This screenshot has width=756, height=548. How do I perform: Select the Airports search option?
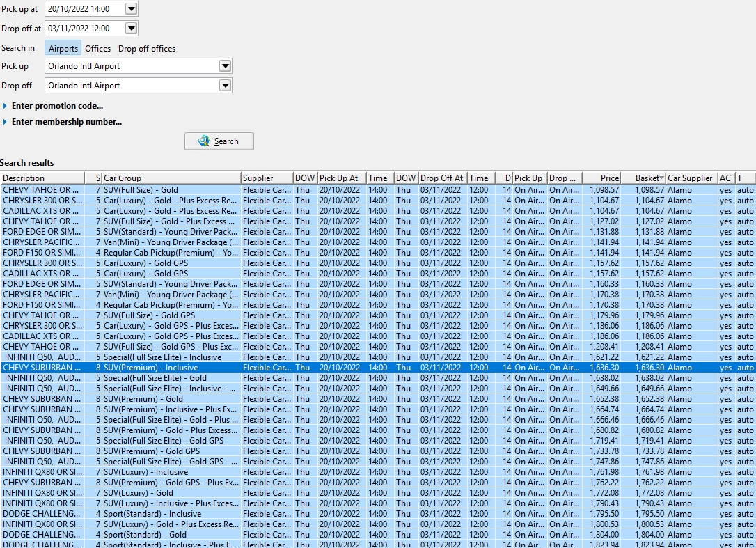pyautogui.click(x=63, y=49)
